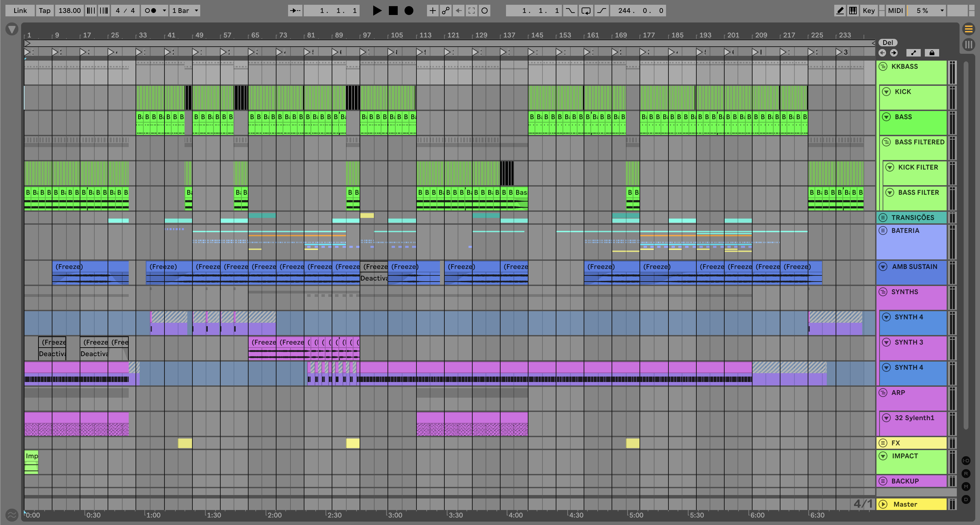Enable MIDI Arrangement Overdub plus button
Screen dimensions: 980x525
(432, 11)
